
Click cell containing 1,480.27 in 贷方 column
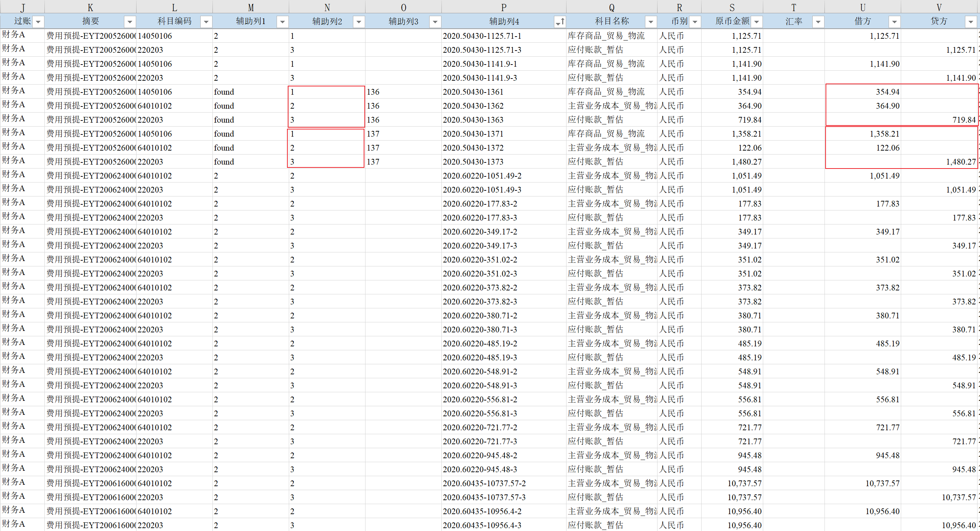[x=961, y=162]
